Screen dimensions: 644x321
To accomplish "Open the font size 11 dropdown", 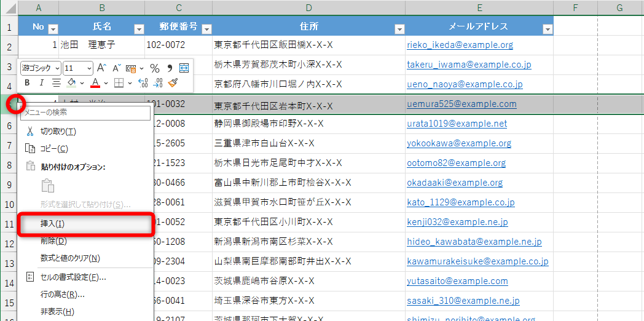I will [89, 68].
